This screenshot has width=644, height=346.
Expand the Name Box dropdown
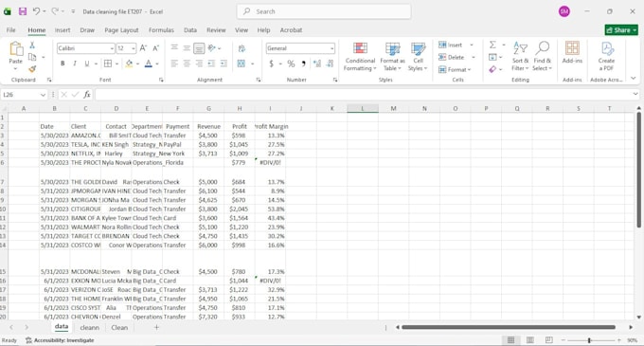pos(43,95)
